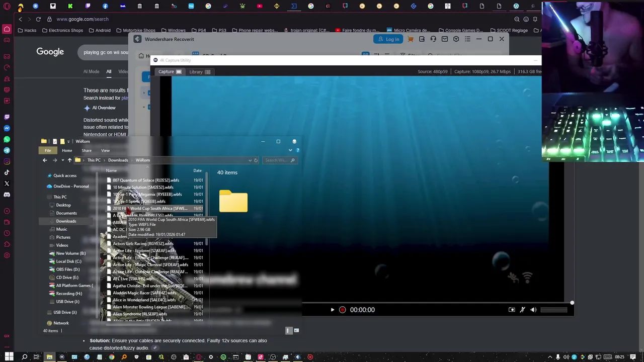
Task: Mute the capture speaker volume
Action: pyautogui.click(x=533, y=310)
